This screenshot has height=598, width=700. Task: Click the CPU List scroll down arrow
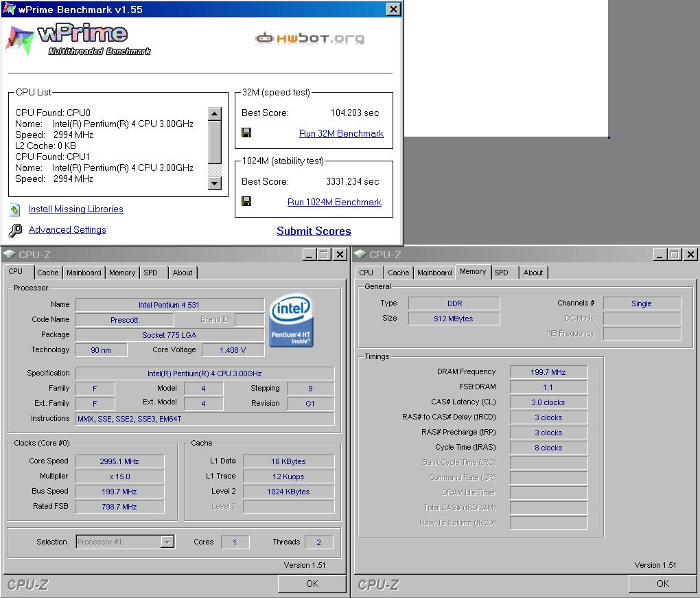[x=215, y=183]
